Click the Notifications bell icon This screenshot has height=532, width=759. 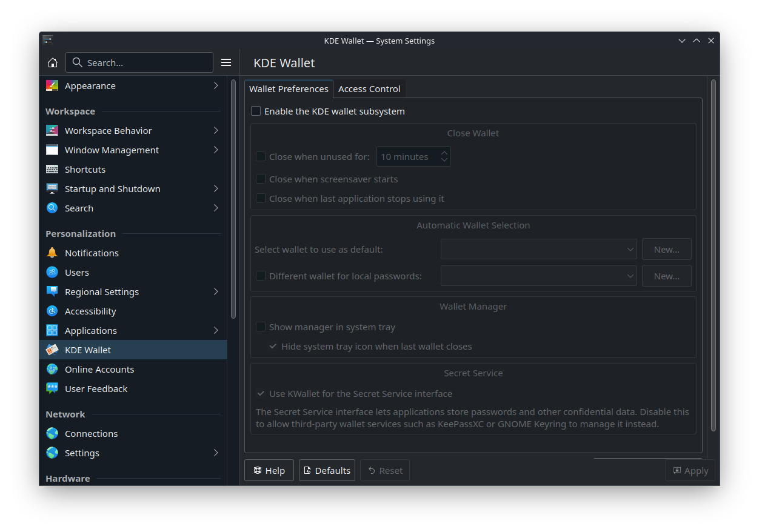[52, 253]
